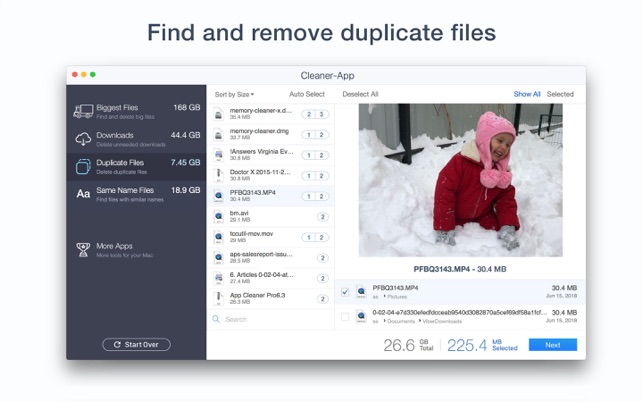
Task: Click the Pictures folder path label
Action: [x=397, y=297]
